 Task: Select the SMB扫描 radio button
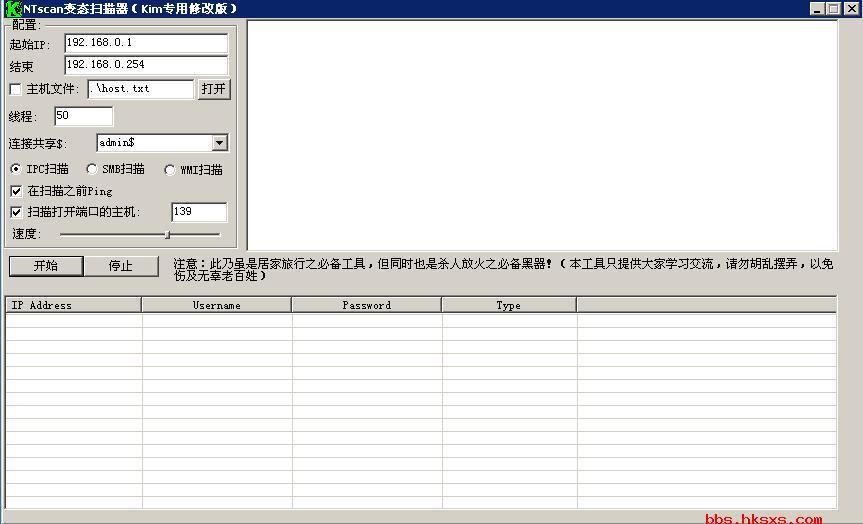(x=92, y=169)
